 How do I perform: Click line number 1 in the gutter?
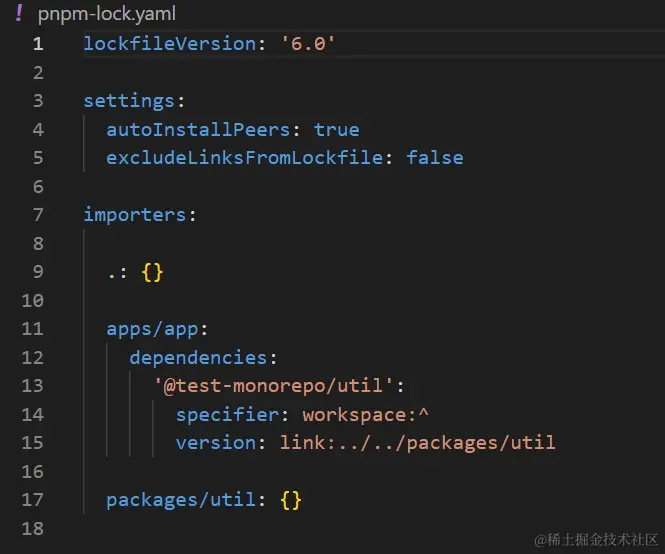[x=38, y=44]
